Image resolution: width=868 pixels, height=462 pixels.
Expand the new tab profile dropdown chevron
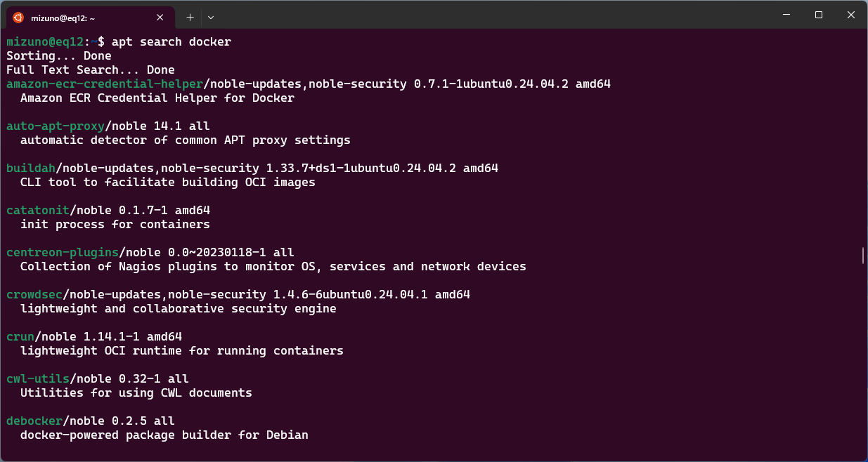point(211,17)
